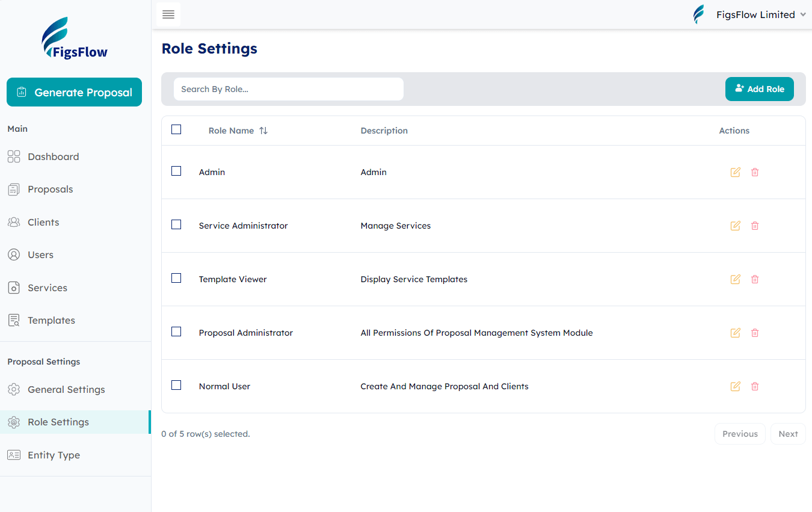
Task: Select the checkbox for Service Administrator
Action: pos(176,224)
